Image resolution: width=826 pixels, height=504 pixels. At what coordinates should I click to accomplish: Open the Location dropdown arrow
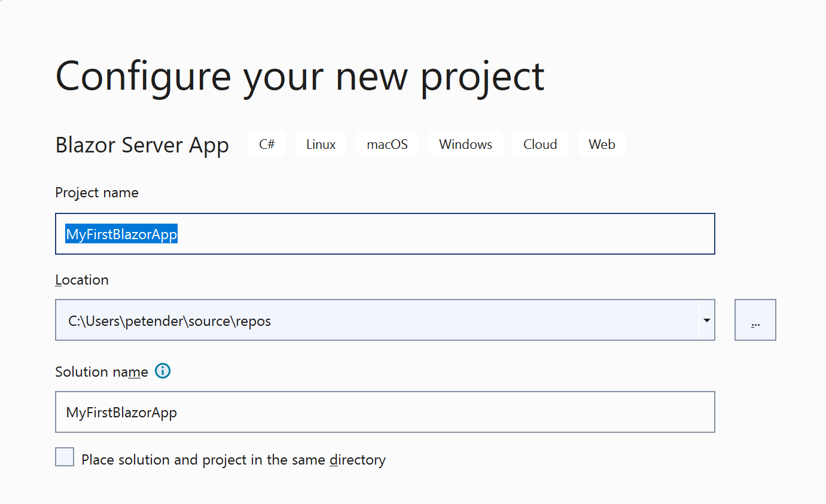tap(706, 320)
